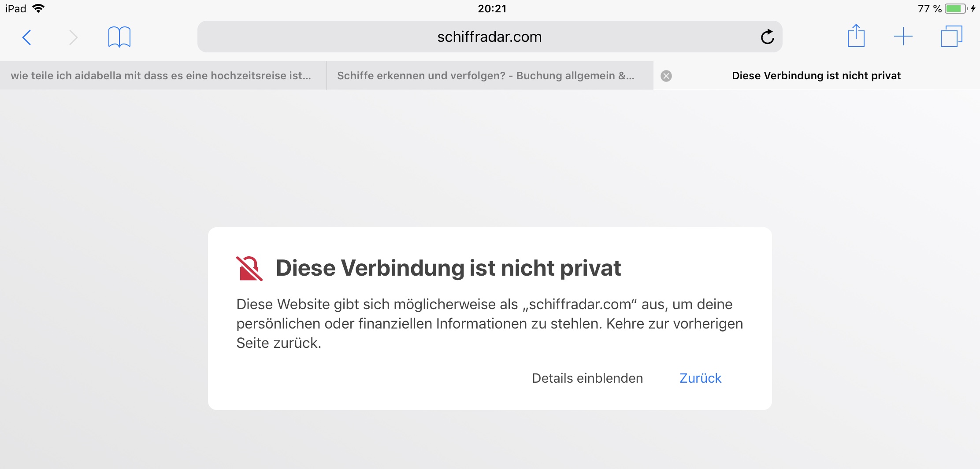Tap the schiffradar.com address bar
980x469 pixels.
(489, 37)
